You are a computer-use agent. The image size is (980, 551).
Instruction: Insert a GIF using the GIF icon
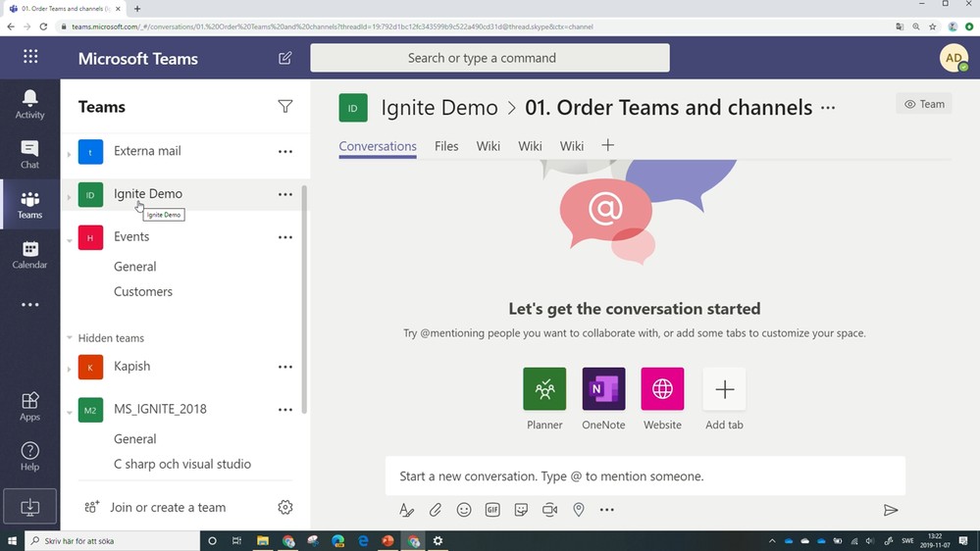coord(492,510)
